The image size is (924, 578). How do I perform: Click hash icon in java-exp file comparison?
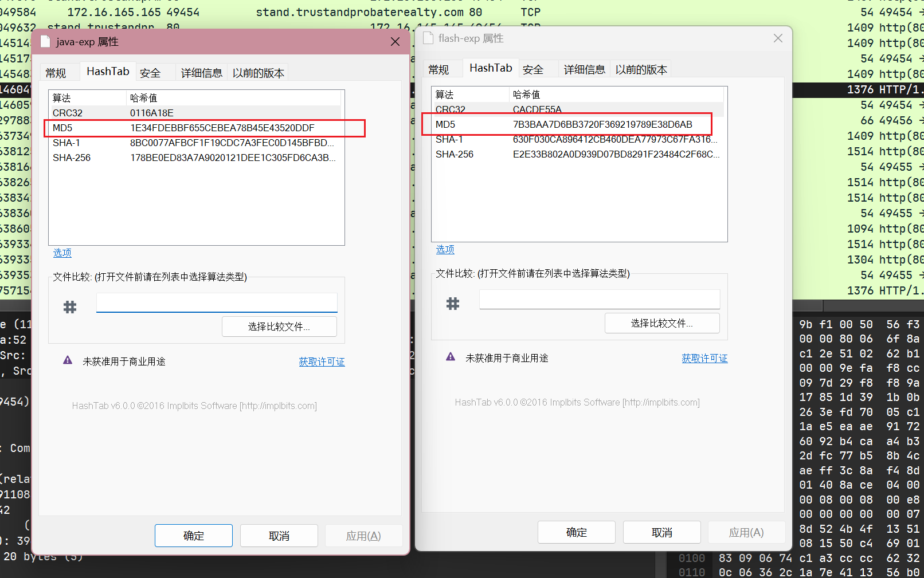(x=70, y=307)
